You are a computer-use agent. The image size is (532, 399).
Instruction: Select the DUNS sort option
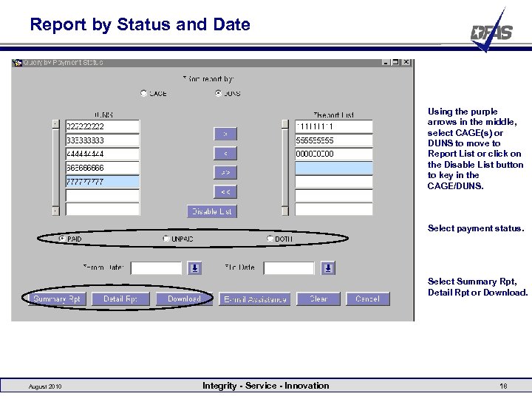pyautogui.click(x=219, y=93)
